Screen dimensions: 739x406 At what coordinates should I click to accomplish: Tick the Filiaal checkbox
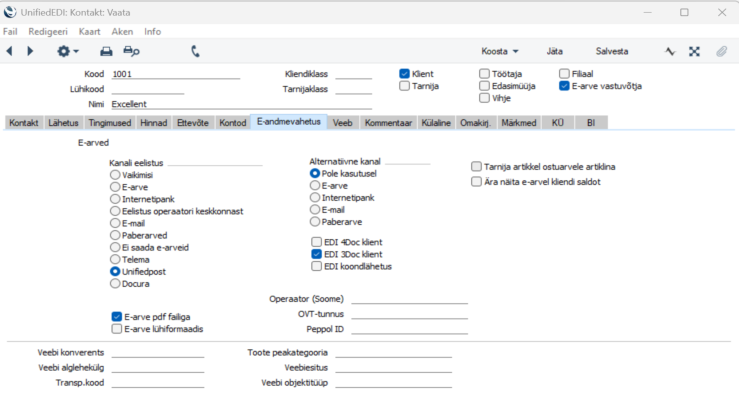[x=564, y=74]
